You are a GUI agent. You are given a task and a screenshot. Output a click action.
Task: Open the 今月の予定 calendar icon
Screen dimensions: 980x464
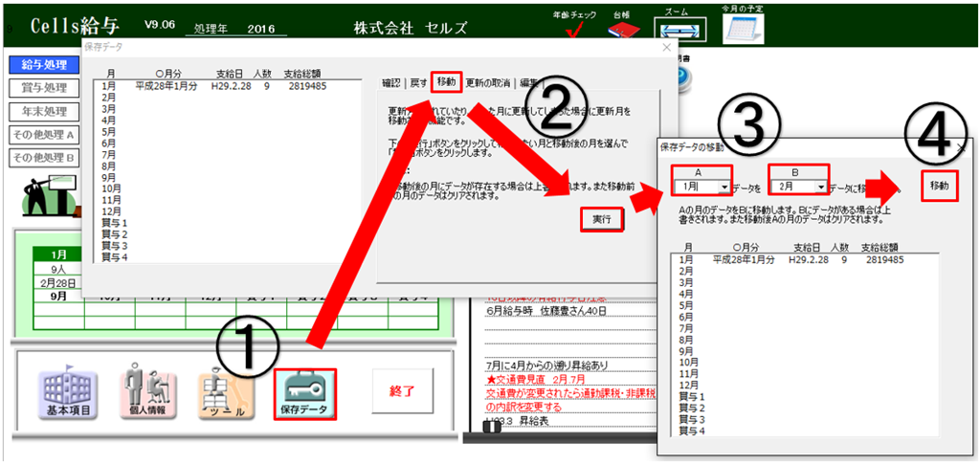(744, 28)
